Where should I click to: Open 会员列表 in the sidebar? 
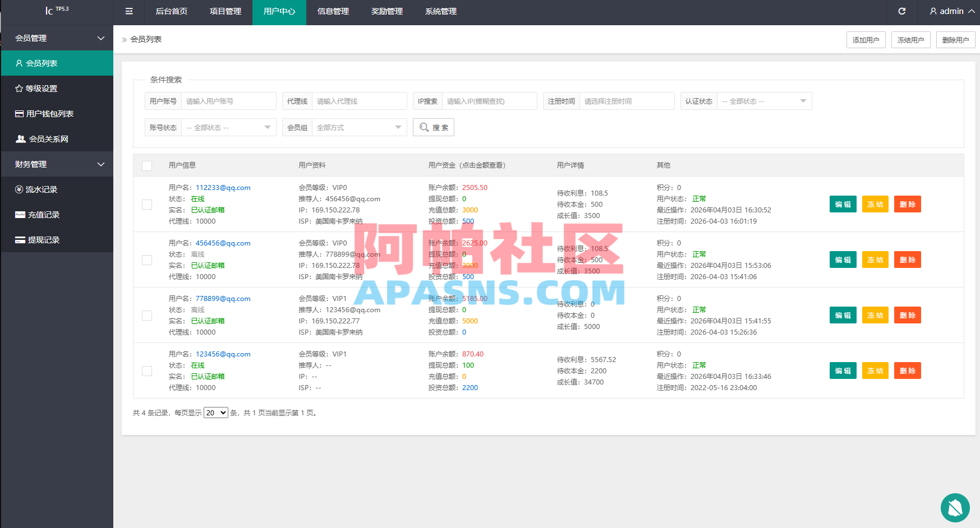click(x=57, y=63)
